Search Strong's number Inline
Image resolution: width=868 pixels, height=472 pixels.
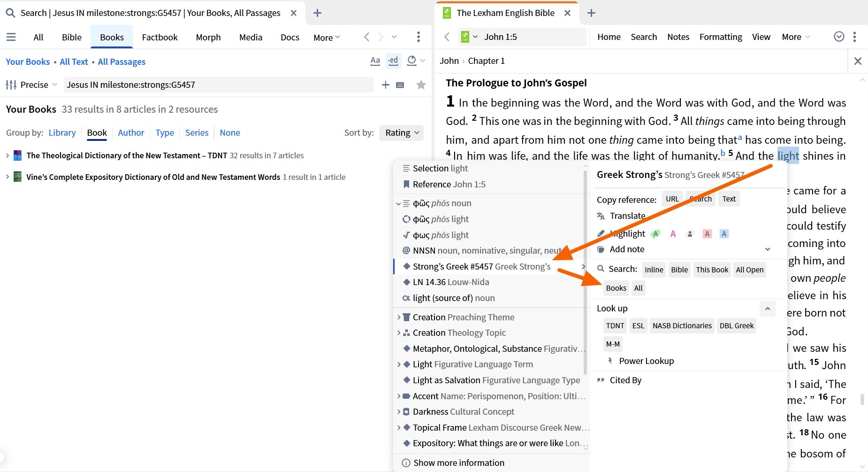coord(654,269)
